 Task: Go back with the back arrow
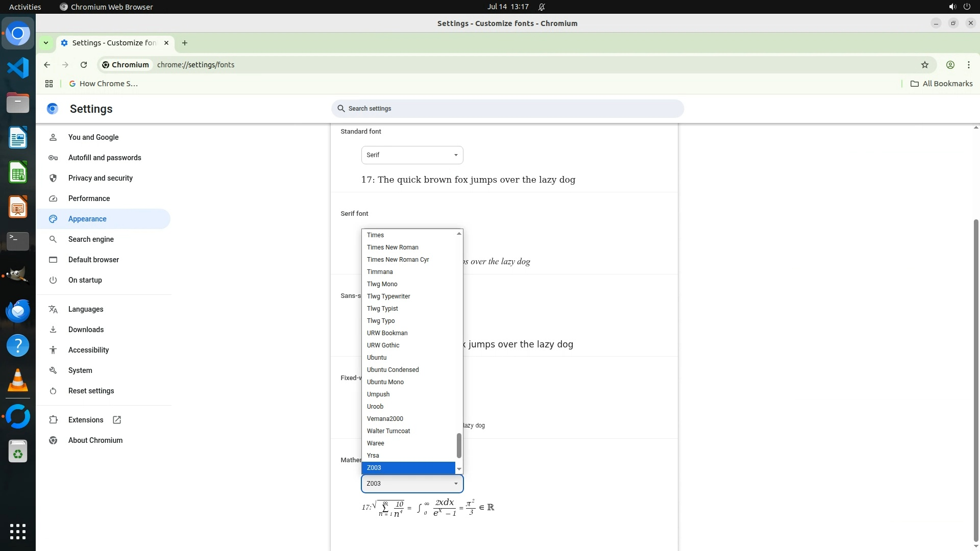[x=47, y=65]
